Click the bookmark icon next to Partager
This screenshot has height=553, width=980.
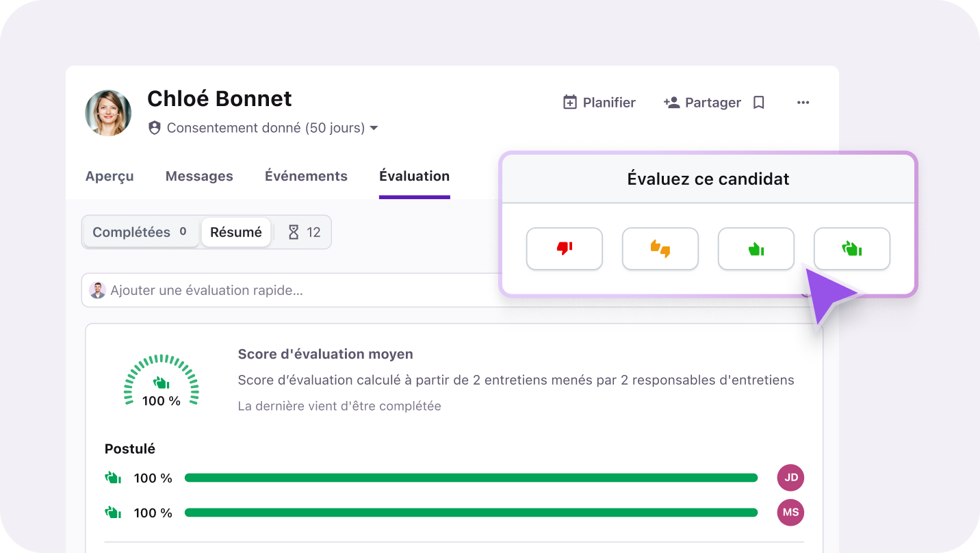coord(758,102)
